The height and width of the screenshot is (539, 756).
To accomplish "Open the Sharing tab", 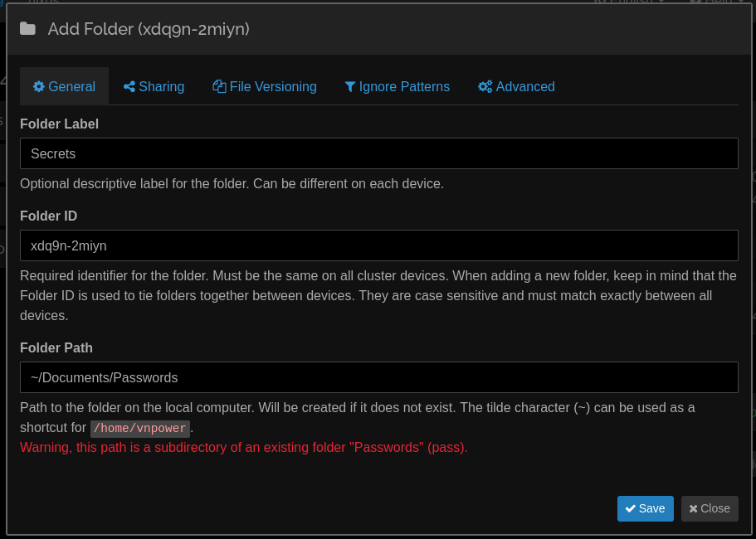I will pos(154,87).
